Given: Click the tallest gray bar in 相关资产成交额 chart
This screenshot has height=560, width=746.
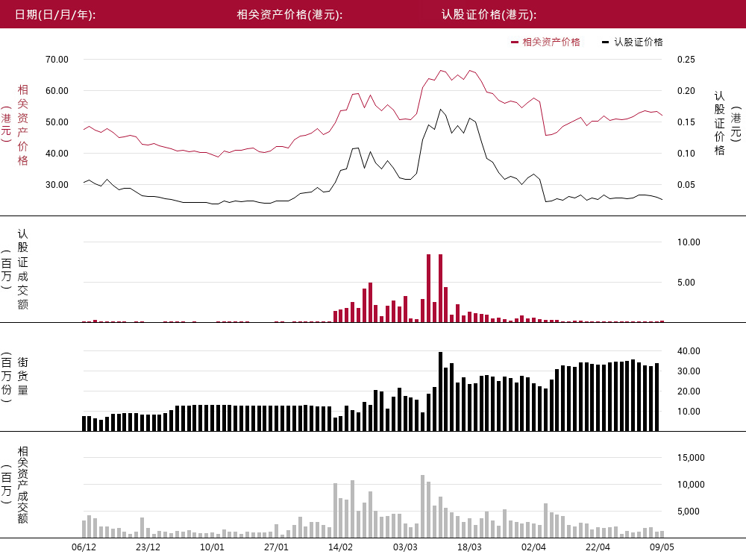Looking at the screenshot, I should coord(422,506).
